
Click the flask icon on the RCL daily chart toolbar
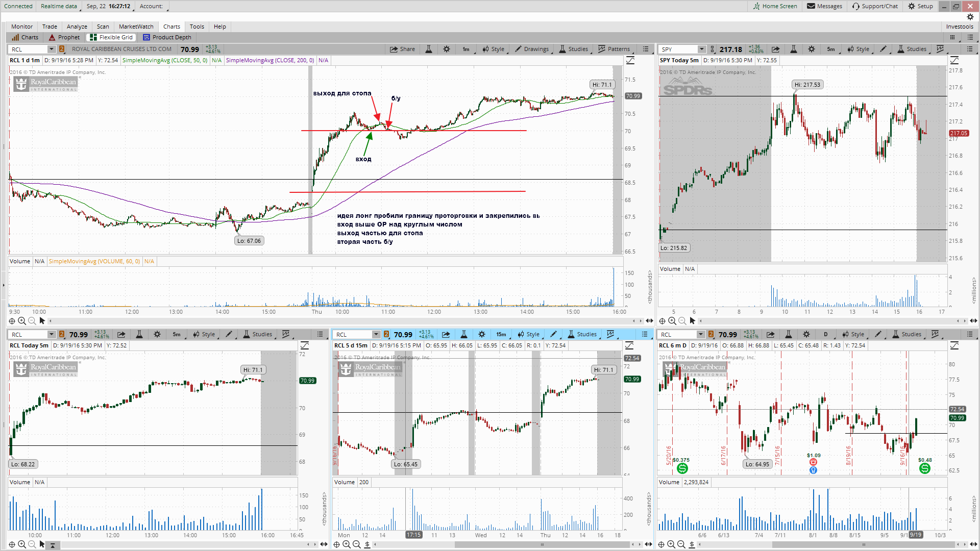coord(788,335)
